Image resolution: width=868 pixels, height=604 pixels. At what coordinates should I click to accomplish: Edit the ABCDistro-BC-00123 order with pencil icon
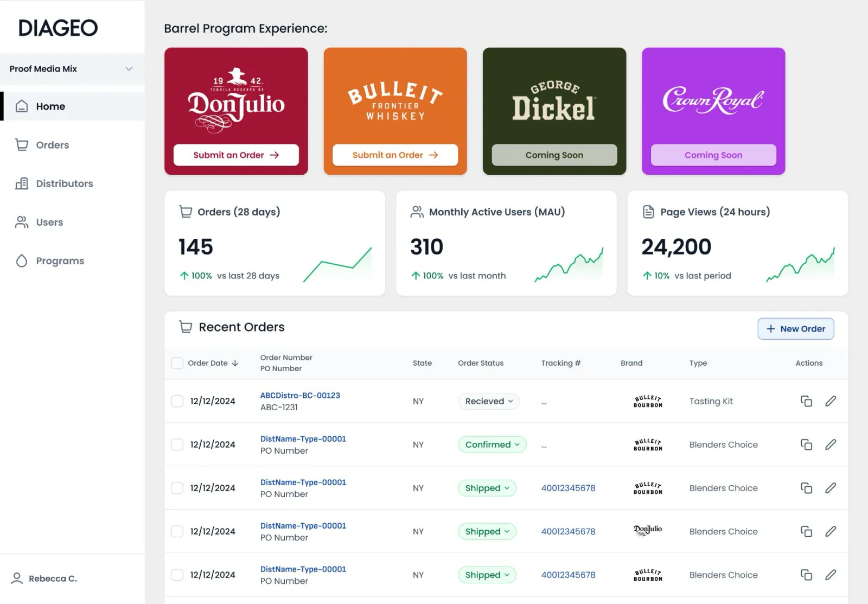click(x=831, y=401)
